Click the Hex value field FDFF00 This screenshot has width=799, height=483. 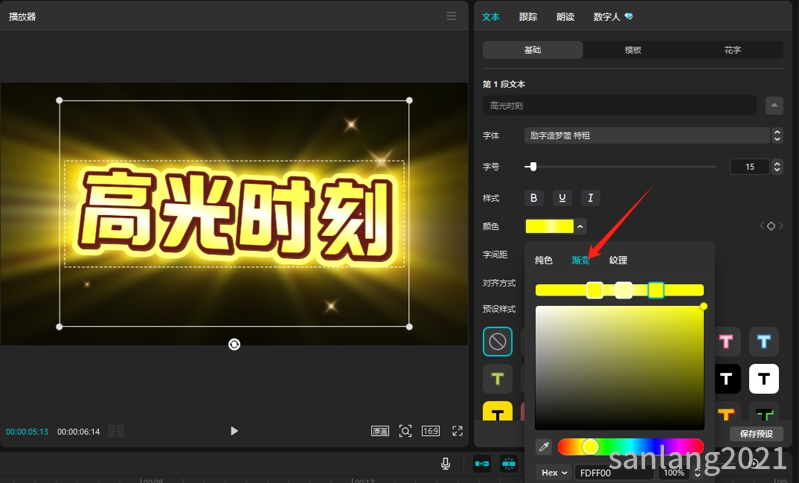coord(614,473)
